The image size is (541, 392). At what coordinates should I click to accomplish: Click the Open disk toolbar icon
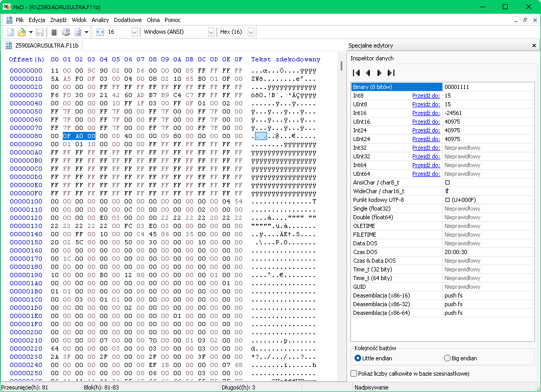coord(66,32)
